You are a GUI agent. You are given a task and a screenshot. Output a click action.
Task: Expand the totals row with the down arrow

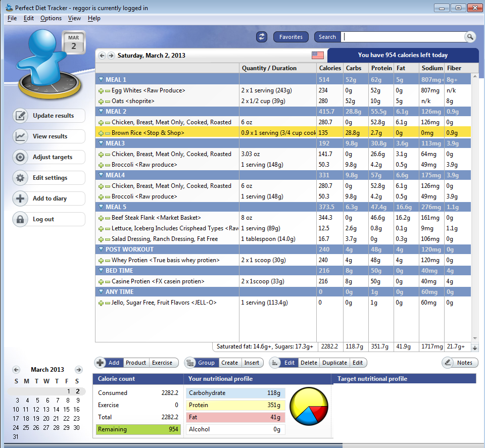[475, 348]
